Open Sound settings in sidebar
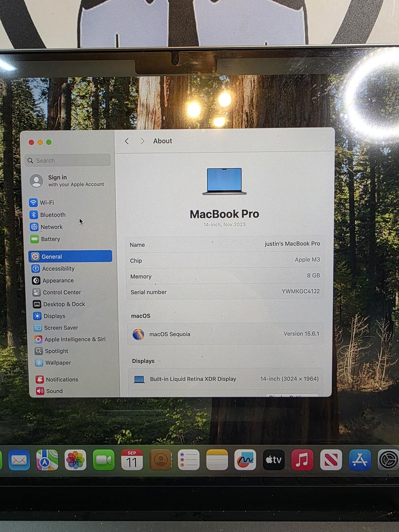This screenshot has width=399, height=532. pos(50,391)
